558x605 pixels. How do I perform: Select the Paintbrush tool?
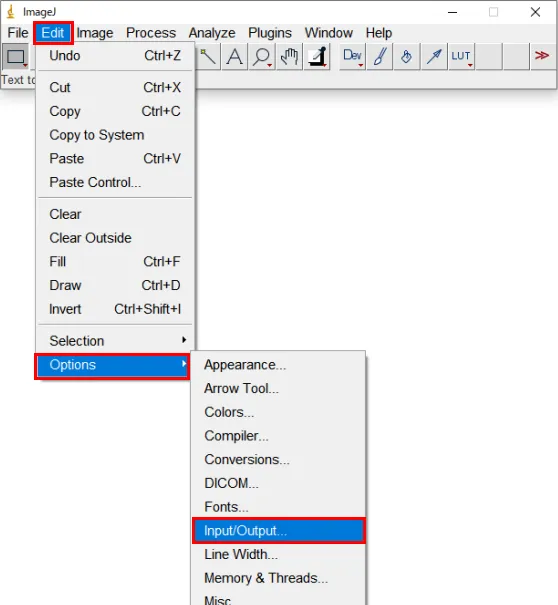pos(380,57)
